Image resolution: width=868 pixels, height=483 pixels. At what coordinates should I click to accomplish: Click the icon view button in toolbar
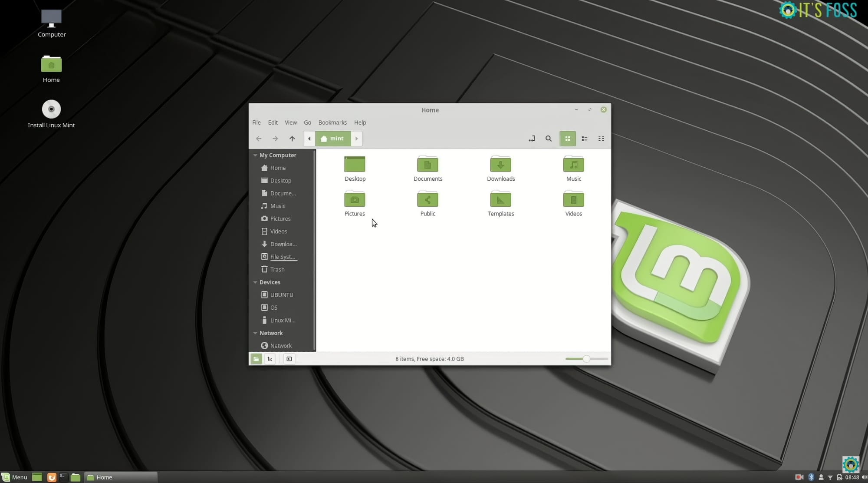coord(567,138)
